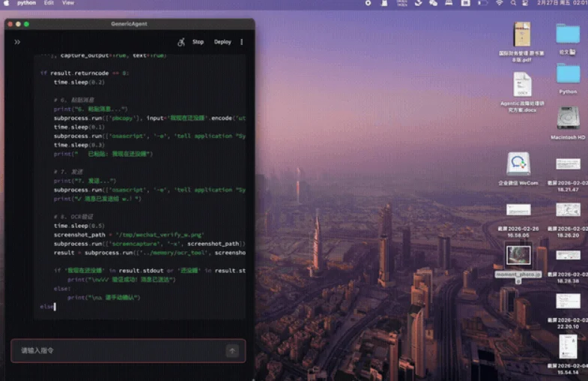The width and height of the screenshot is (588, 381).
Task: Open the python application menu
Action: pos(26,3)
